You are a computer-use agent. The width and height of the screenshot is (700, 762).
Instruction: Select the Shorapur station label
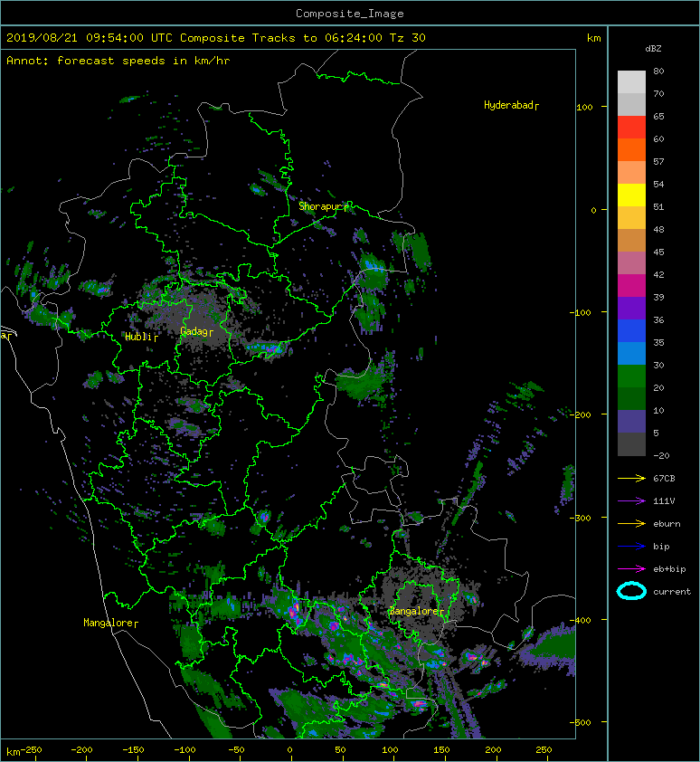tap(323, 206)
